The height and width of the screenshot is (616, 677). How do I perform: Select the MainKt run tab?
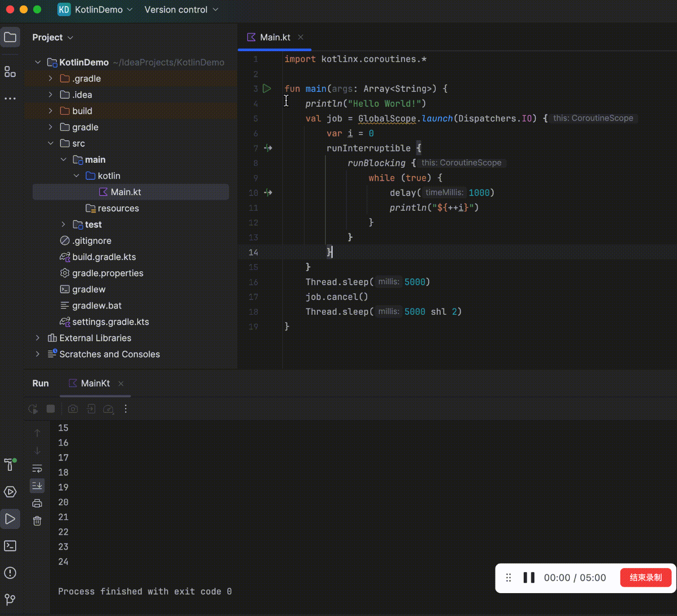click(95, 383)
